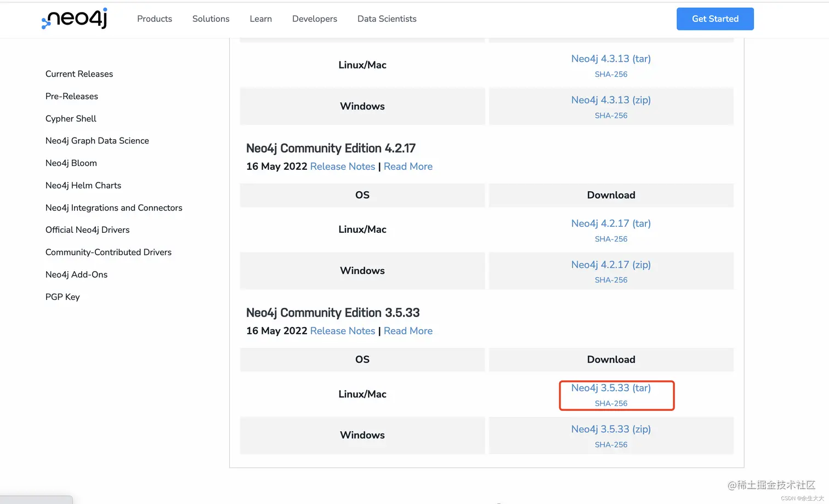
Task: Click Read More for Edition 4.2.17
Action: [x=408, y=167]
